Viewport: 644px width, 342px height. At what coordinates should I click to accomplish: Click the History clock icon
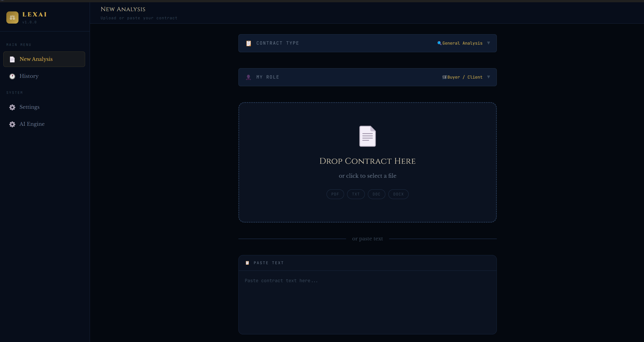click(12, 76)
